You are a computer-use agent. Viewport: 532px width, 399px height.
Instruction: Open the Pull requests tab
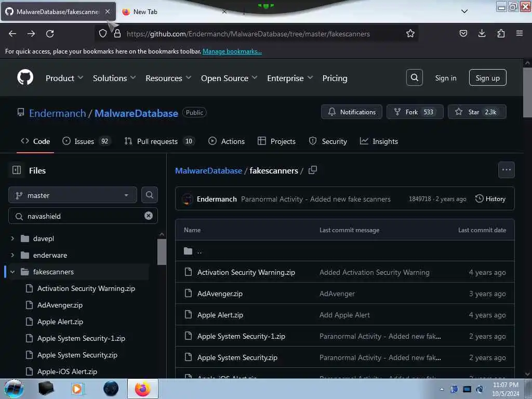[159, 141]
